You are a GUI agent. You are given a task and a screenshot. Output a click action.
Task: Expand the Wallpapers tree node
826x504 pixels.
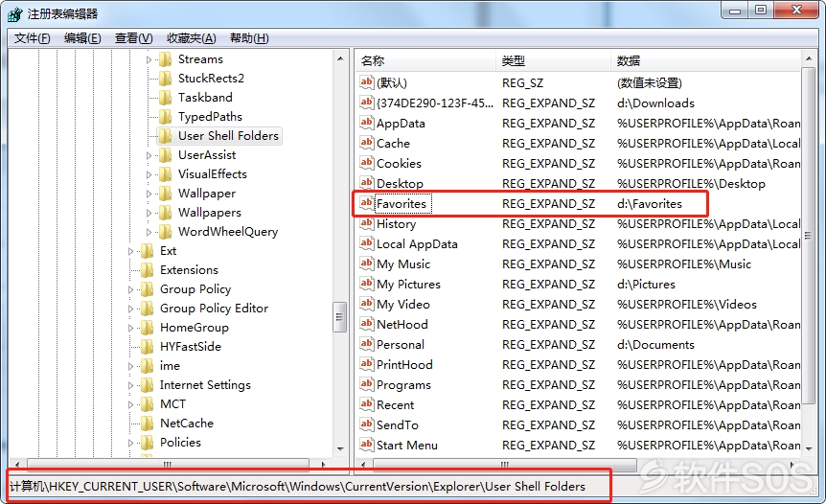coord(149,214)
